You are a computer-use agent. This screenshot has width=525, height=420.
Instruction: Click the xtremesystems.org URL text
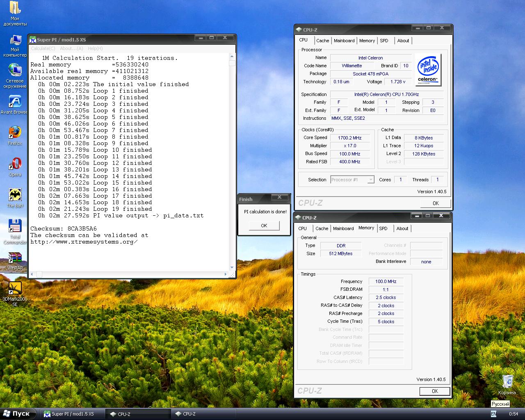84,242
